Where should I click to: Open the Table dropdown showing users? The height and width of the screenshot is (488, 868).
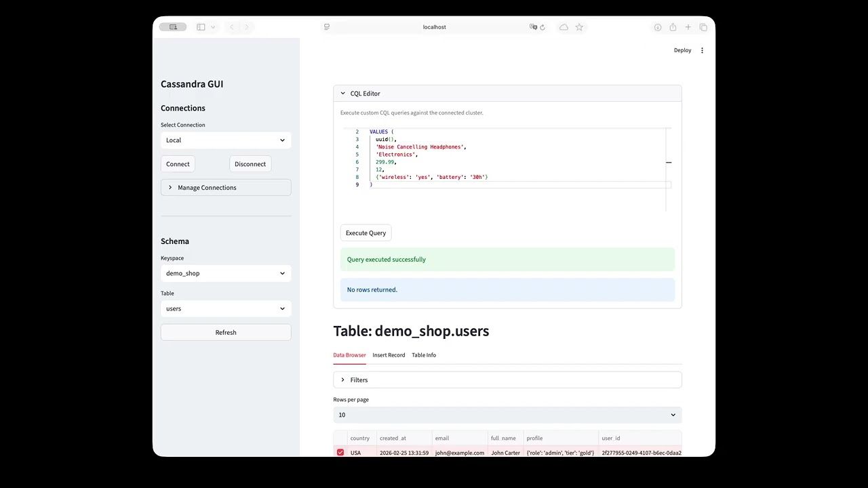(226, 308)
